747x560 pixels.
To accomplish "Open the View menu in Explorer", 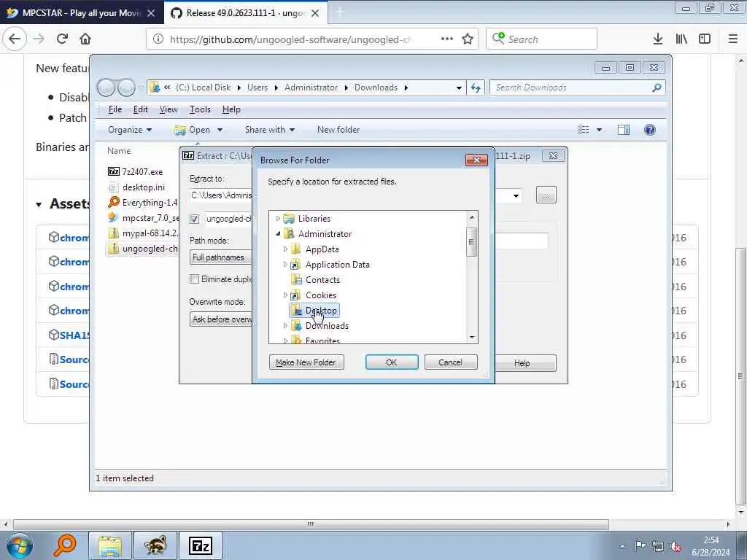I will coord(169,109).
